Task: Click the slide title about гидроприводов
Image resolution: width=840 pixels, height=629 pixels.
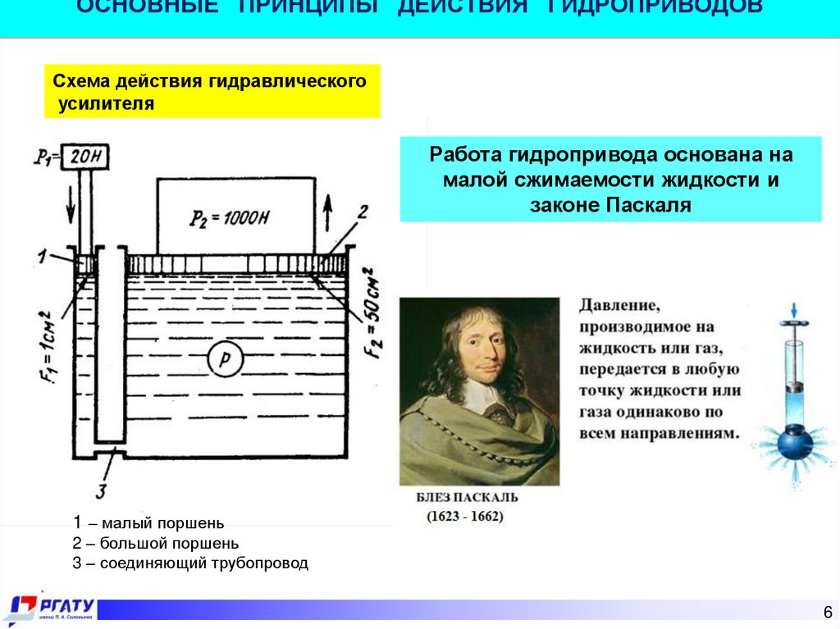Action: pyautogui.click(x=419, y=7)
